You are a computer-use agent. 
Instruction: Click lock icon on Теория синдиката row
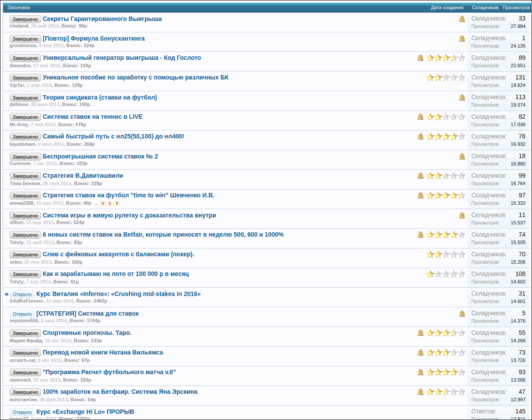tap(462, 97)
